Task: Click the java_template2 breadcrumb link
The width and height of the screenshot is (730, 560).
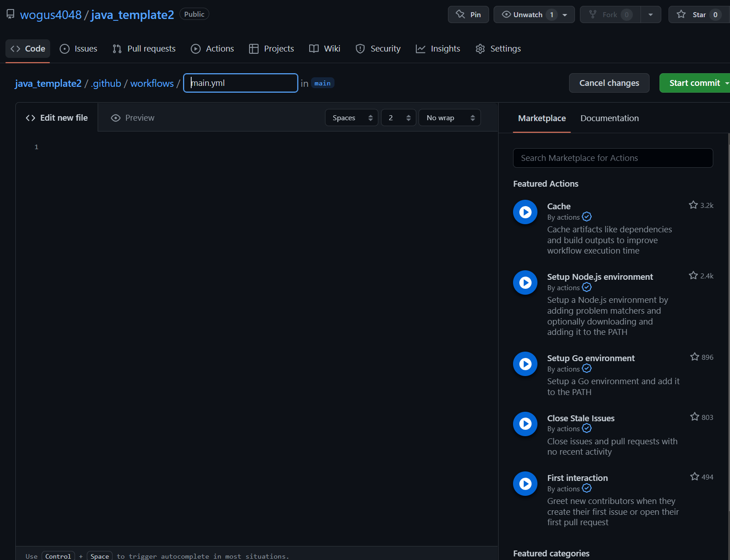Action: coord(48,83)
